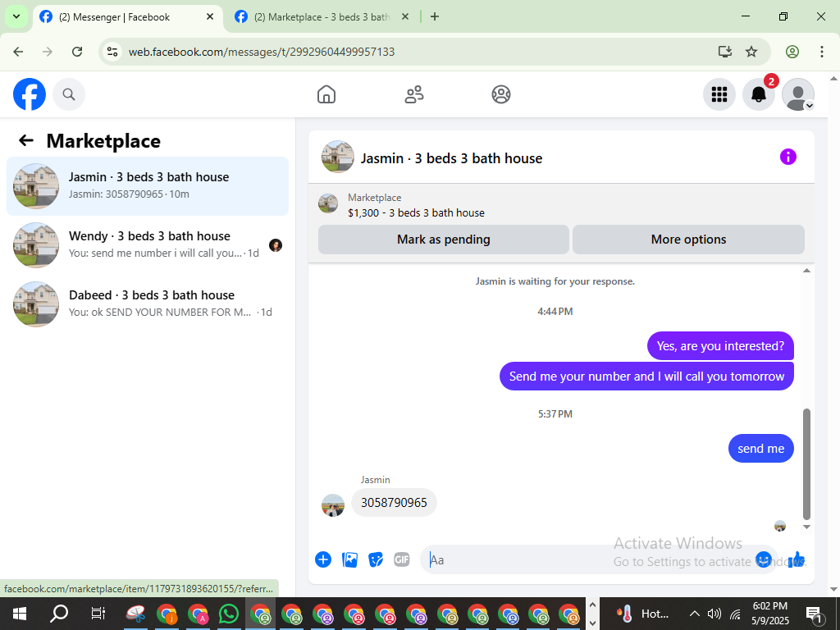Open the Facebook menu grid icon
840x630 pixels.
719,94
